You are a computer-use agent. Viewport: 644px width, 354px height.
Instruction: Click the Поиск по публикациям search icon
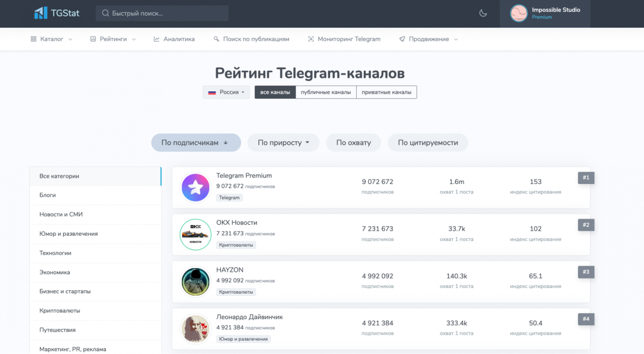[216, 39]
